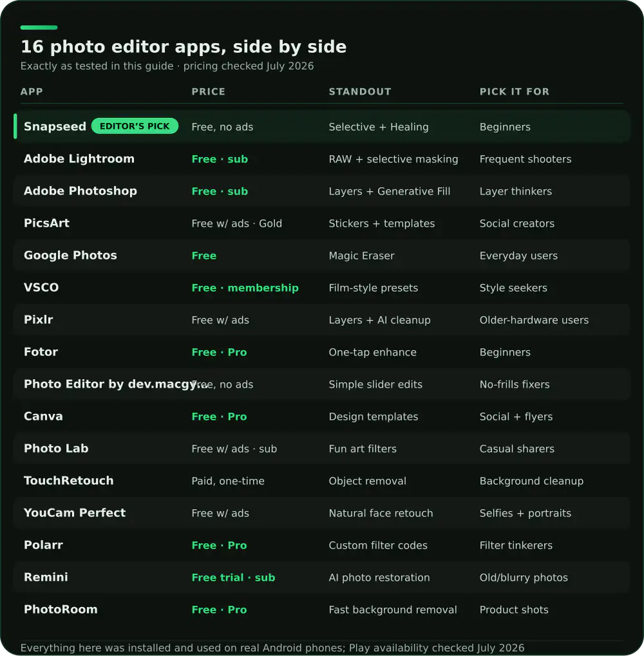The width and height of the screenshot is (644, 656).
Task: Click the Canva app name
Action: tap(43, 417)
